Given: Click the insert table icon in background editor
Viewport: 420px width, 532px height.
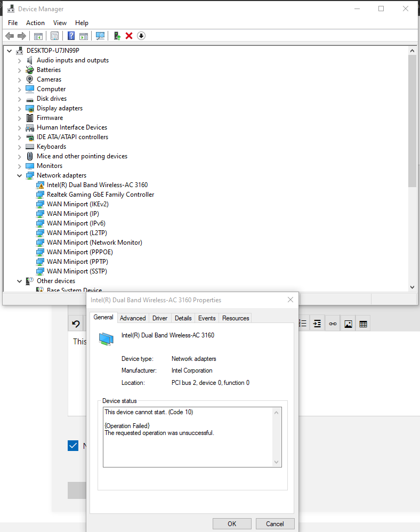Looking at the screenshot, I should click(x=363, y=324).
